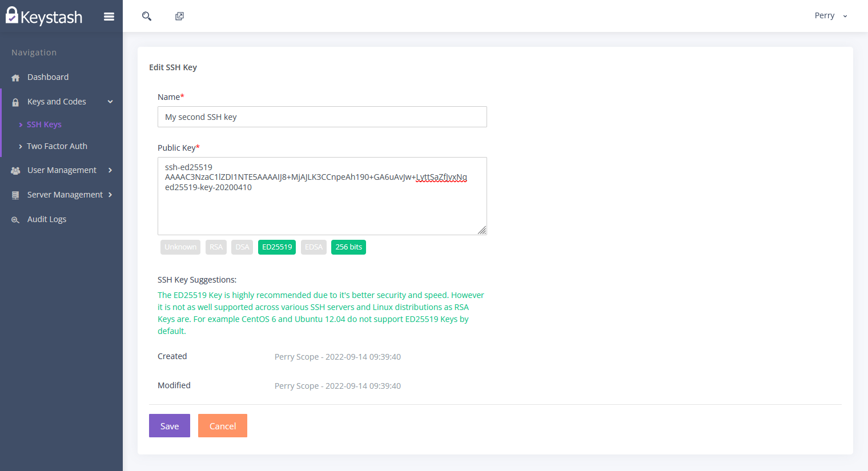
Task: Open Server Management menu
Action: tap(65, 195)
